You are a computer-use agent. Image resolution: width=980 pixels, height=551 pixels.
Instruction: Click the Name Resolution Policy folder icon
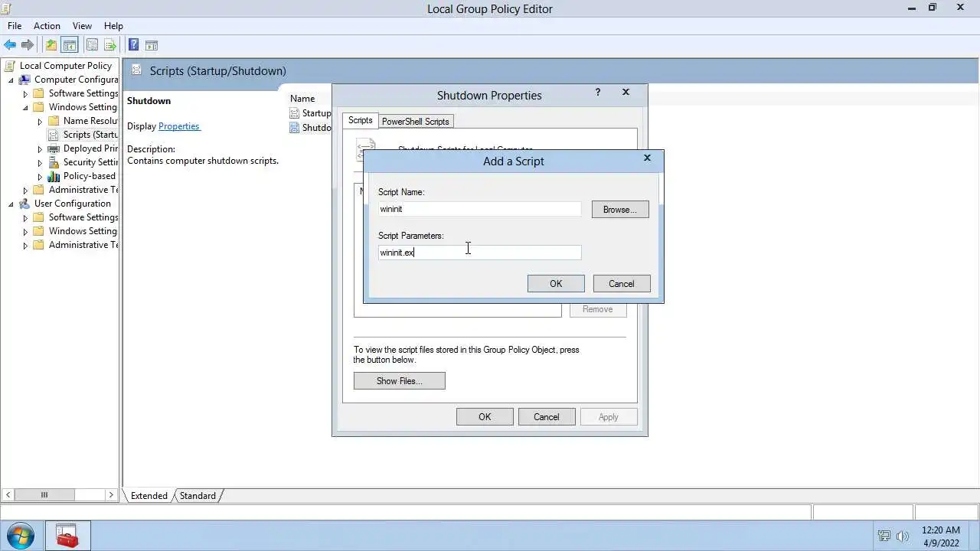[x=54, y=121]
